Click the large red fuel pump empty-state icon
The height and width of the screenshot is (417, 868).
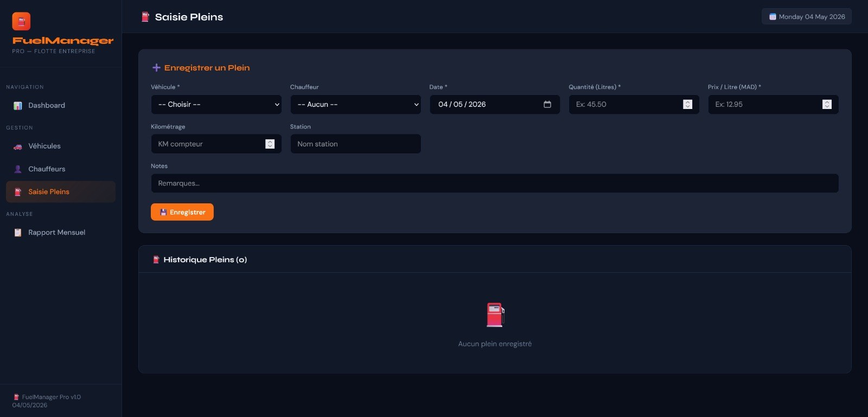[495, 315]
